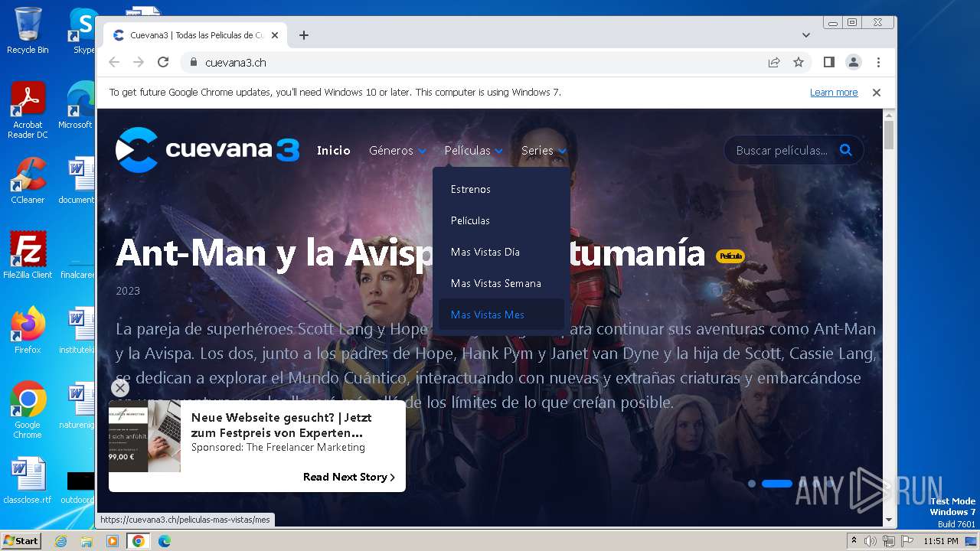The height and width of the screenshot is (551, 980).
Task: Open File Explorer from the taskbar
Action: coord(87,541)
